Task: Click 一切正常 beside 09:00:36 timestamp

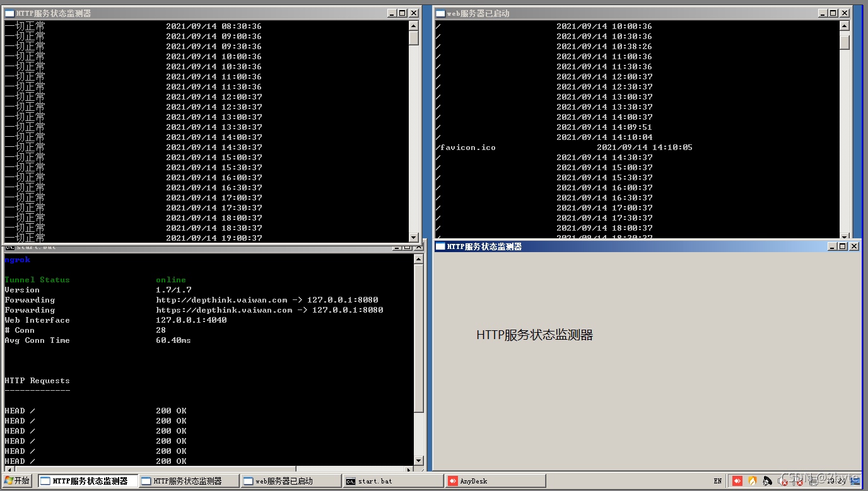Action: [x=25, y=37]
